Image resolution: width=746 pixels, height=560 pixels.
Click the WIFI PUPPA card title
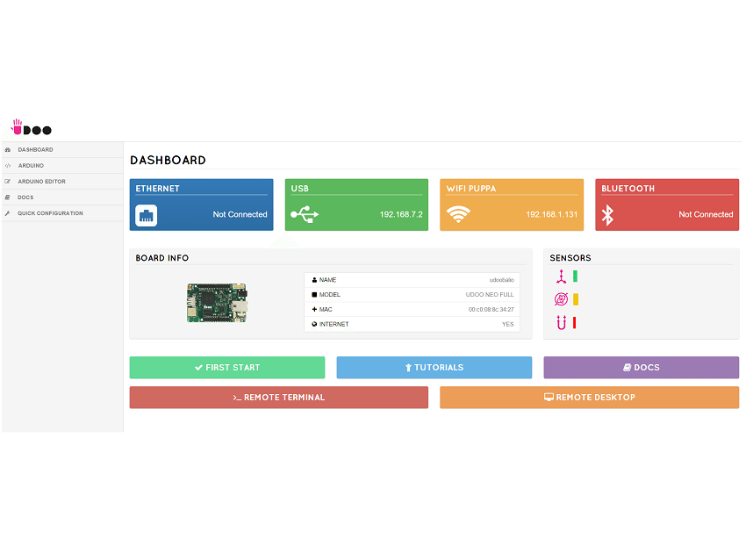(471, 189)
